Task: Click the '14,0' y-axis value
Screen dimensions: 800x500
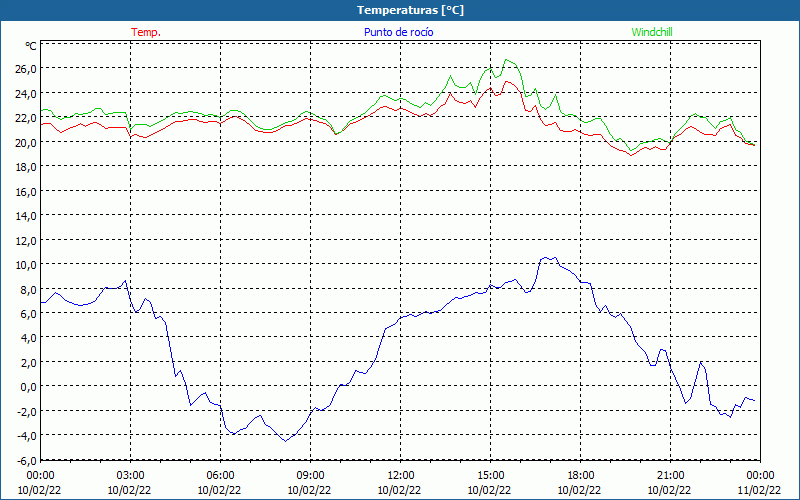Action: pyautogui.click(x=26, y=215)
